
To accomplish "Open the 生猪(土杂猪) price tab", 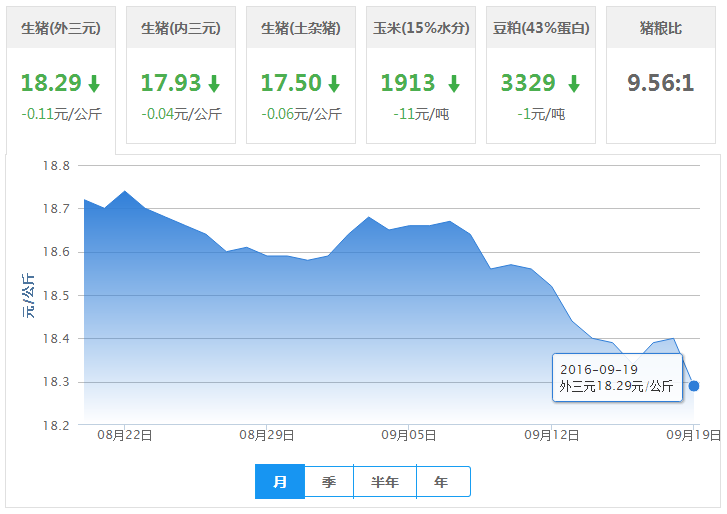I will pos(301,75).
